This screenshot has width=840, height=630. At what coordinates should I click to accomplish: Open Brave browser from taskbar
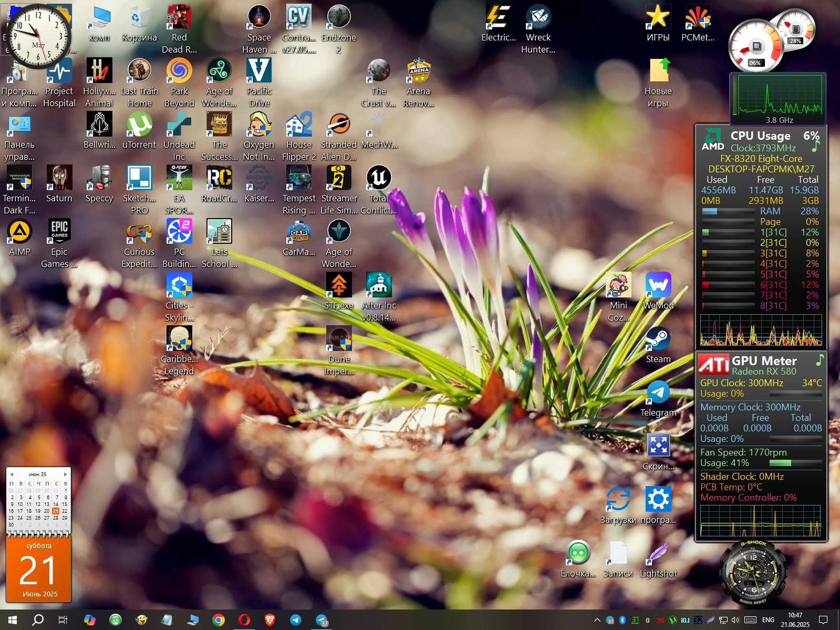pyautogui.click(x=270, y=620)
